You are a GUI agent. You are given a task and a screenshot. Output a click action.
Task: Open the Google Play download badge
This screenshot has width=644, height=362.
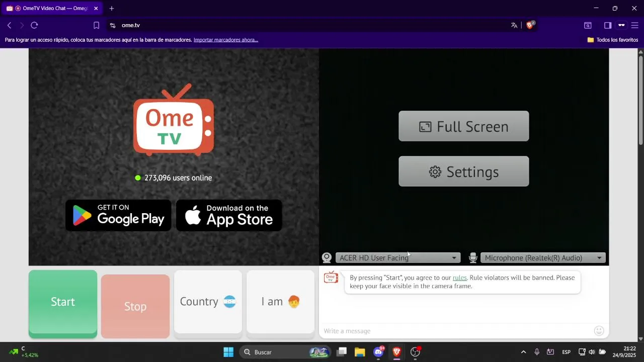tap(118, 215)
